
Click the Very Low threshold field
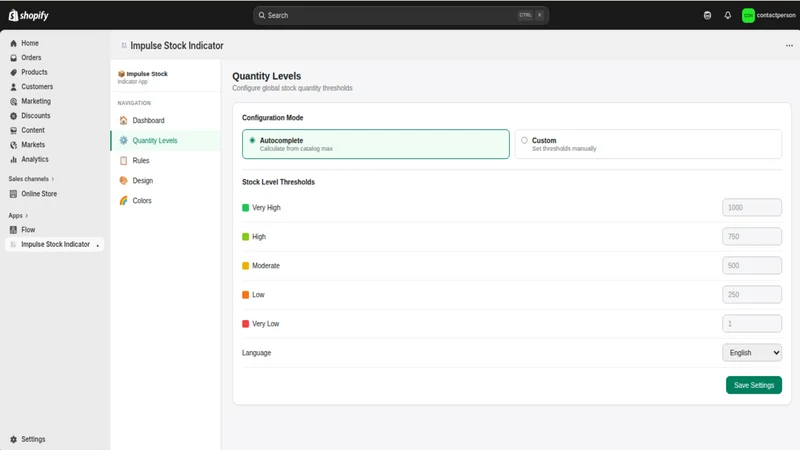click(752, 324)
